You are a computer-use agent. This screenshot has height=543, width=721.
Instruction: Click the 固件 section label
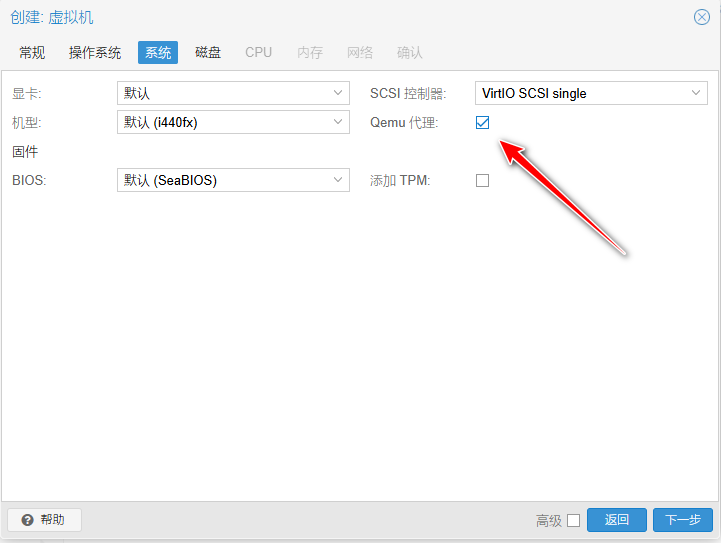point(25,151)
